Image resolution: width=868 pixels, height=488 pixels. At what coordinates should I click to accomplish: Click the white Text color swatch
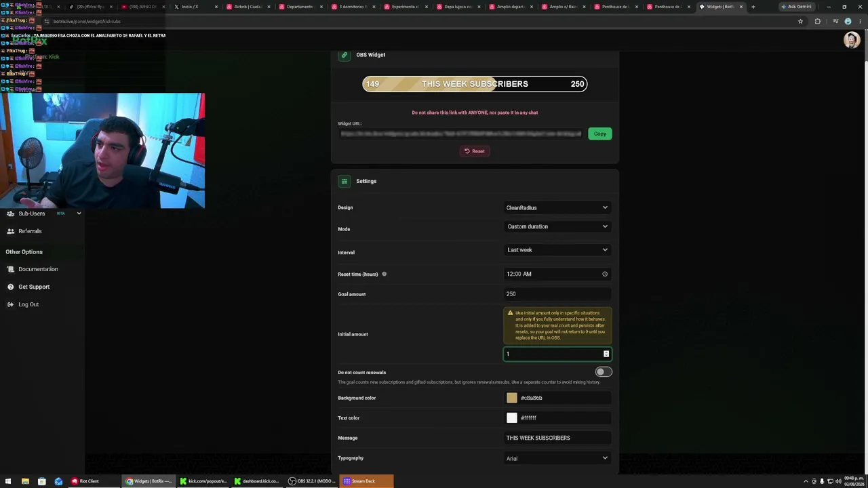pyautogui.click(x=512, y=418)
